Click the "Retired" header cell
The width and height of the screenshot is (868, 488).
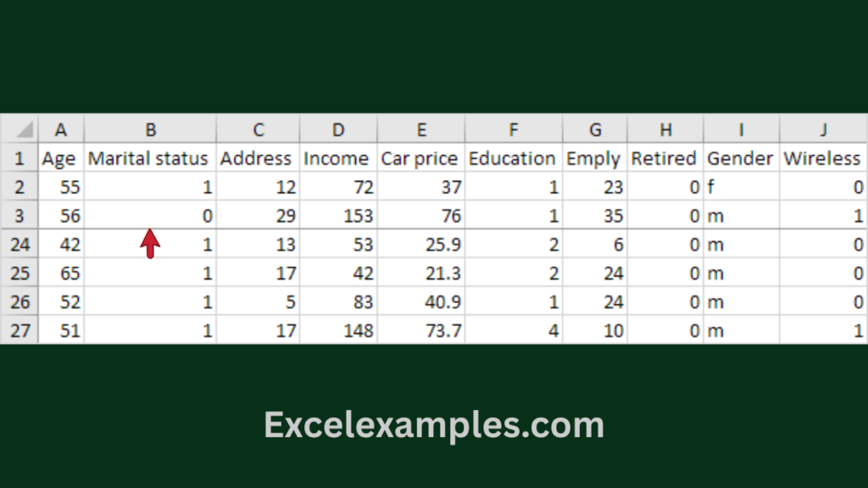coord(664,158)
